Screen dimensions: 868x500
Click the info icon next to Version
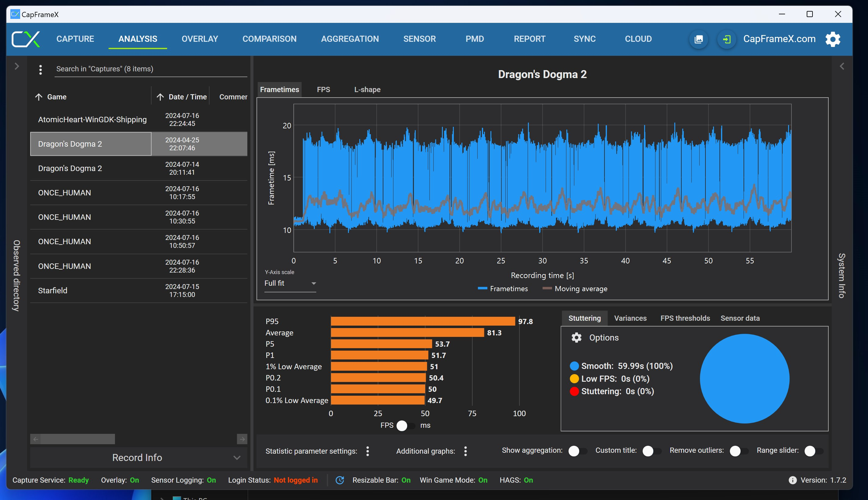(792, 480)
